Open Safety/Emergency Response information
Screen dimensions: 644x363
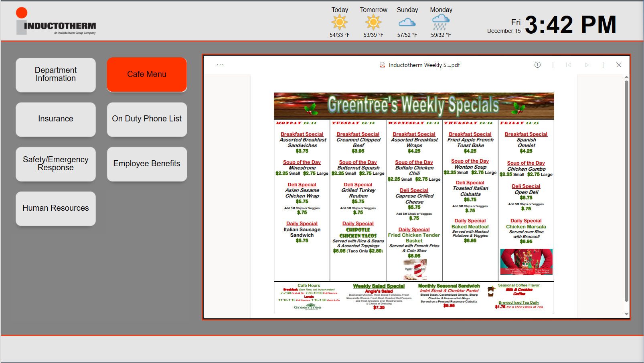(x=56, y=163)
